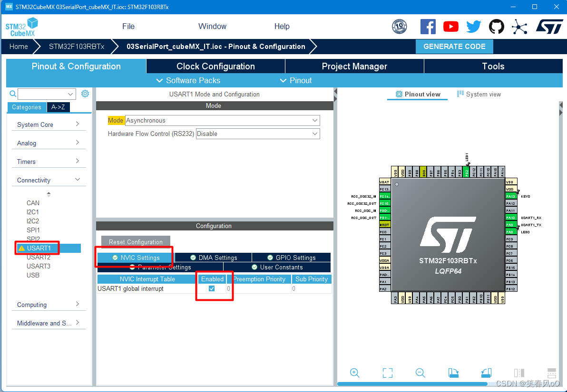The width and height of the screenshot is (567, 392).
Task: Click USART1 Preemption Priority value cell
Action: (x=259, y=289)
